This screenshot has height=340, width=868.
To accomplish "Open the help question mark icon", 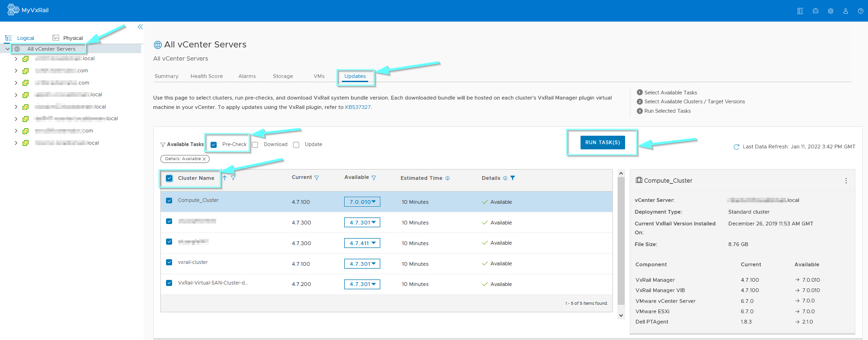I will (860, 11).
